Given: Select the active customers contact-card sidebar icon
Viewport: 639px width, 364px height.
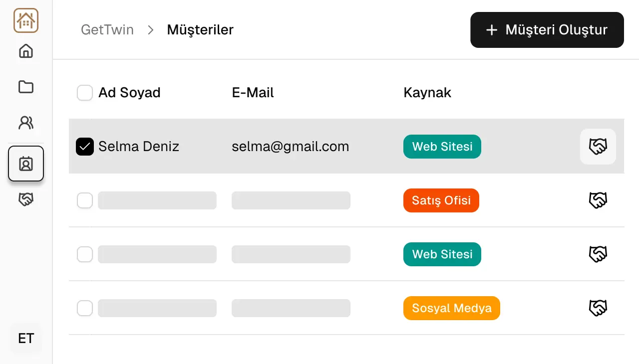Looking at the screenshot, I should (x=25, y=164).
